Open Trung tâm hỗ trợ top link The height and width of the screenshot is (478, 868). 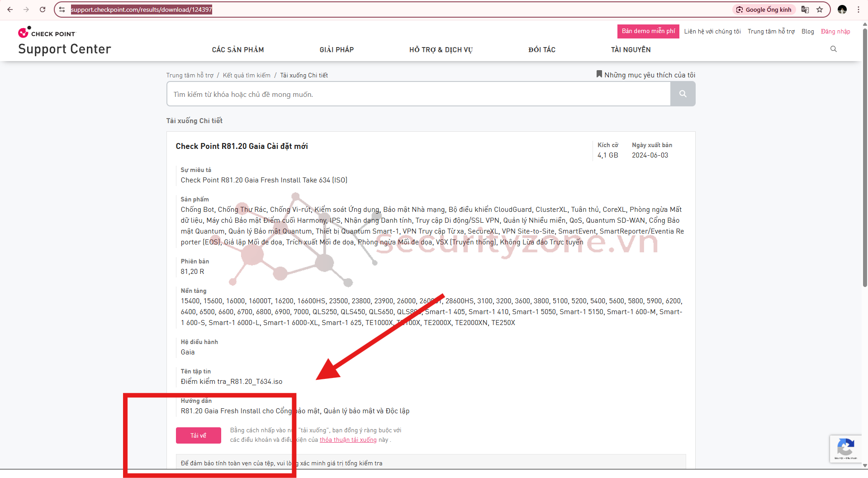click(771, 32)
